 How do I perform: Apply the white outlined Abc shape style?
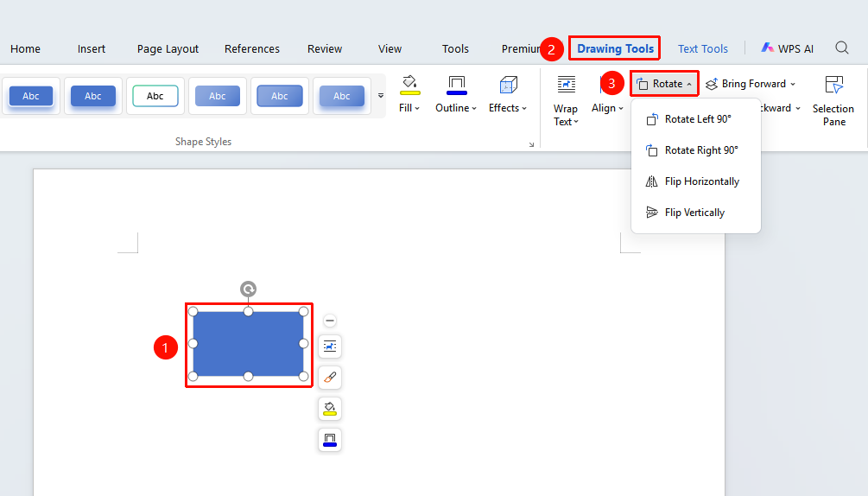pos(155,96)
